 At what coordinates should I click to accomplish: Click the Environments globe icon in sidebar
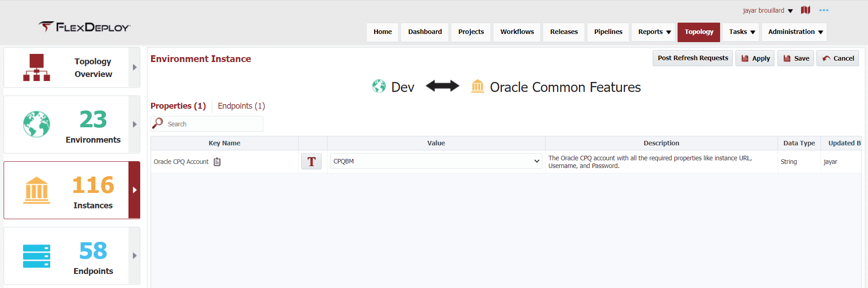[37, 124]
